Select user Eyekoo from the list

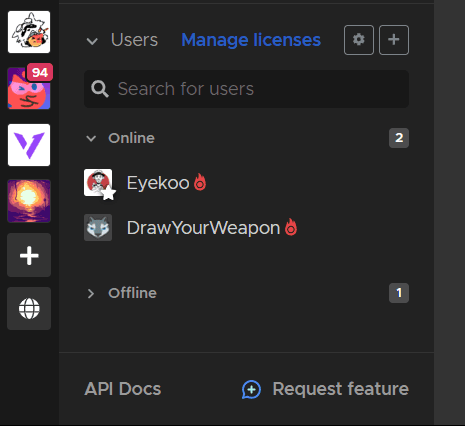246,183
